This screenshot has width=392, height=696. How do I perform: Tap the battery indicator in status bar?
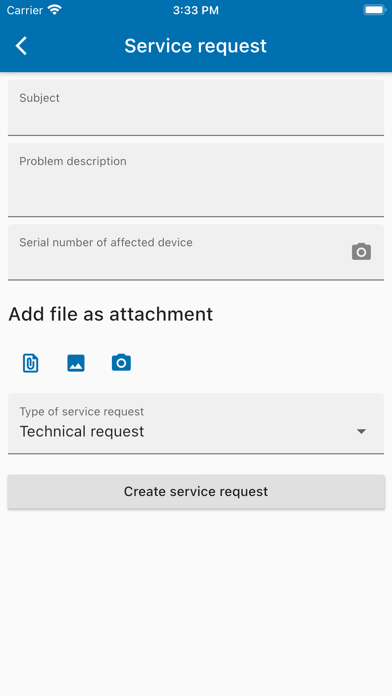point(375,10)
